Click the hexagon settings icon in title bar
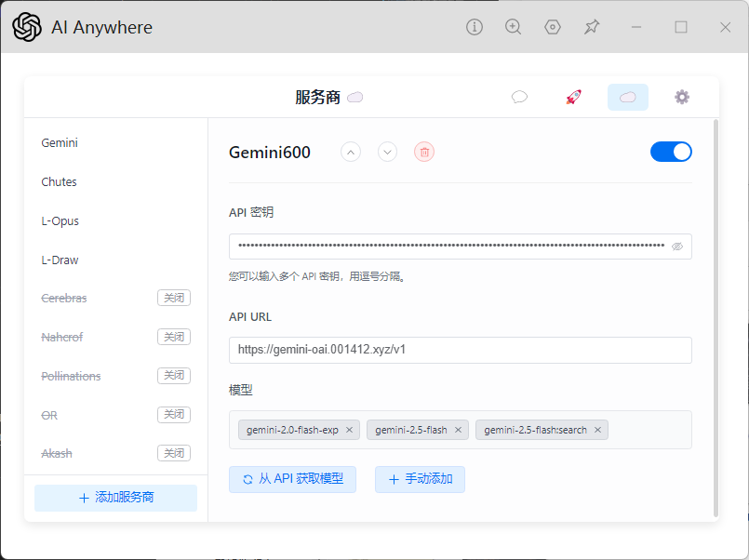The image size is (749, 560). (x=553, y=27)
